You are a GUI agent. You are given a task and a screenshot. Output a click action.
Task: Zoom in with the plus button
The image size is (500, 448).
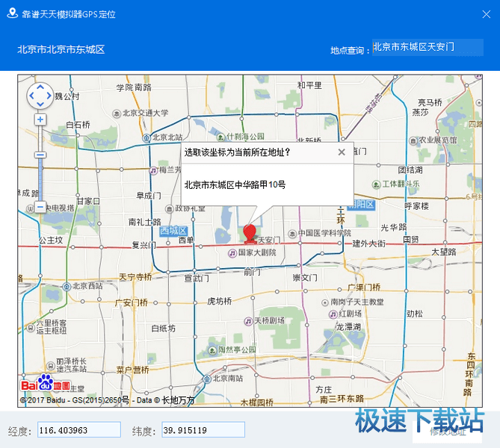40,119
